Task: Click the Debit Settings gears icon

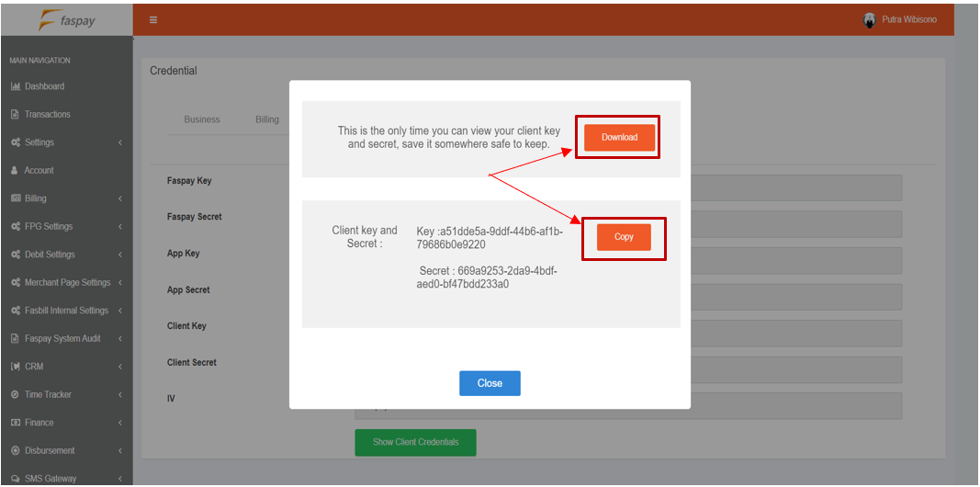Action: (x=16, y=255)
